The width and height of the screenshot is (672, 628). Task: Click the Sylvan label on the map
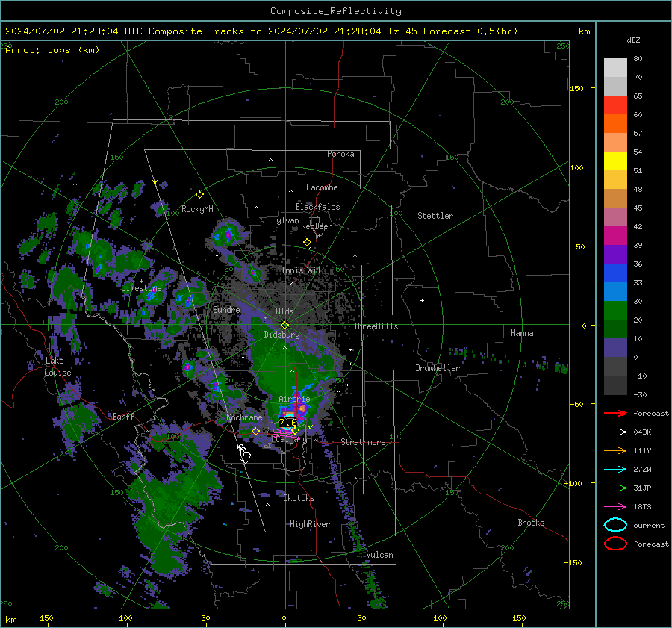(x=285, y=220)
